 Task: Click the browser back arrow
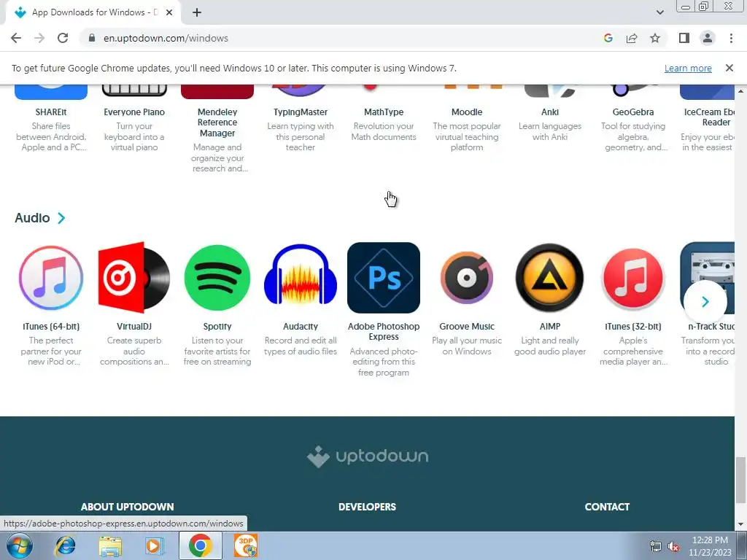(x=16, y=38)
